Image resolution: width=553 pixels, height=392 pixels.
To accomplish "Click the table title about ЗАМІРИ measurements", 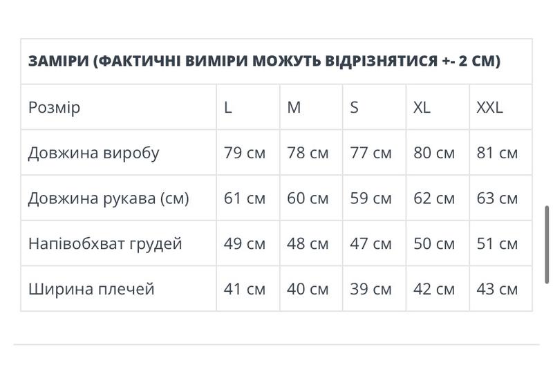I will tap(264, 61).
